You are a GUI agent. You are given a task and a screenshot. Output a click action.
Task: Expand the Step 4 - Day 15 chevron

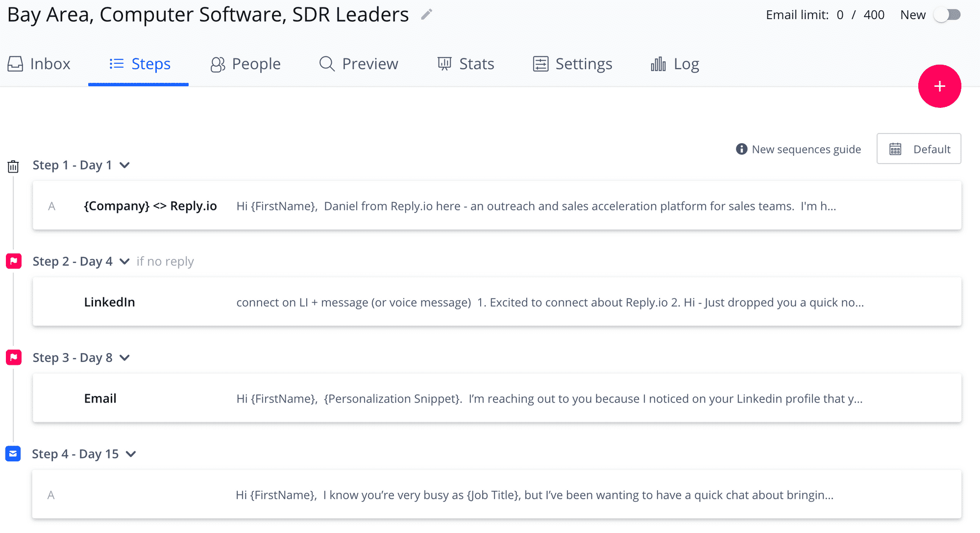click(130, 454)
